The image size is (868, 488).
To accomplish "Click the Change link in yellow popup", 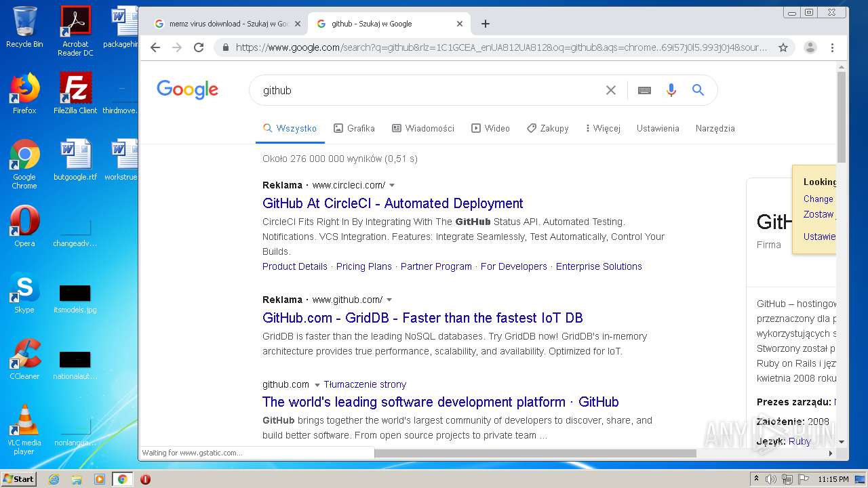I will click(x=818, y=199).
